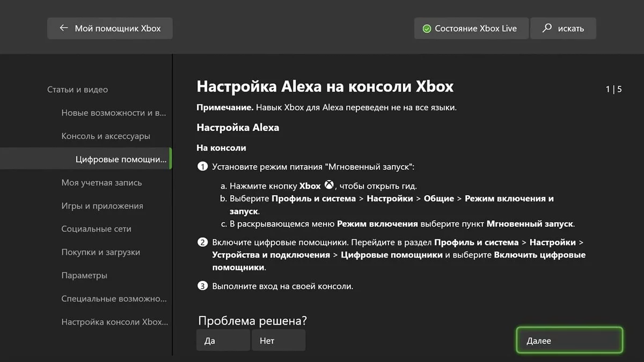Image resolution: width=644 pixels, height=362 pixels.
Task: Select Социальные сети category
Action: tap(96, 229)
